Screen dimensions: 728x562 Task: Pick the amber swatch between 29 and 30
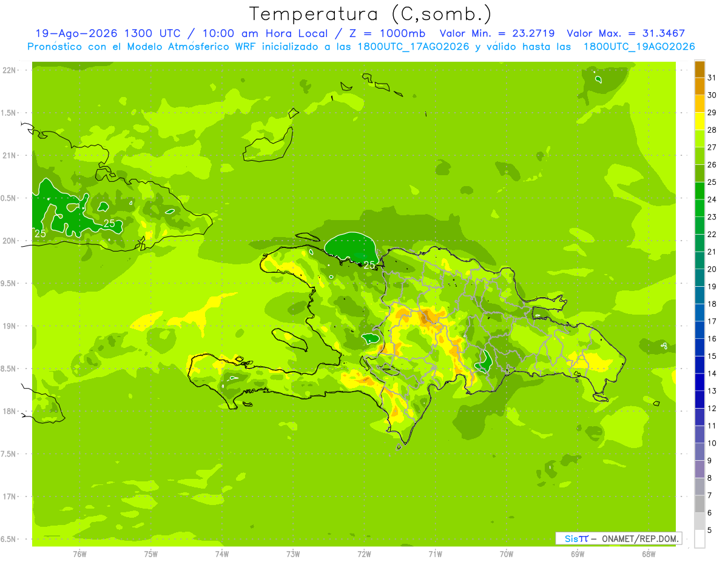699,104
